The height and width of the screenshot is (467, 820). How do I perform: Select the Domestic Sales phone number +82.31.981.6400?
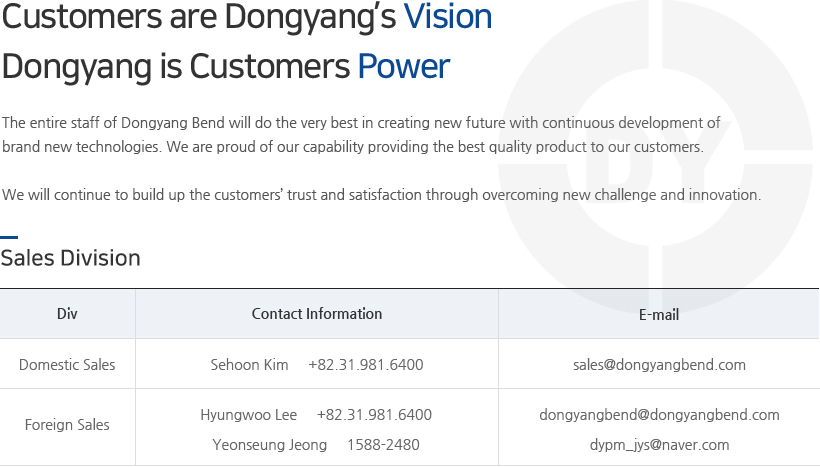(366, 365)
